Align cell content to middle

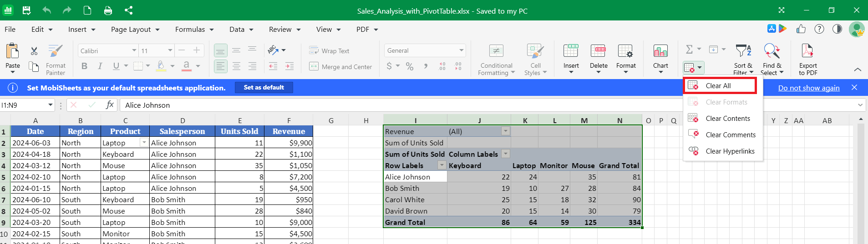[x=236, y=50]
